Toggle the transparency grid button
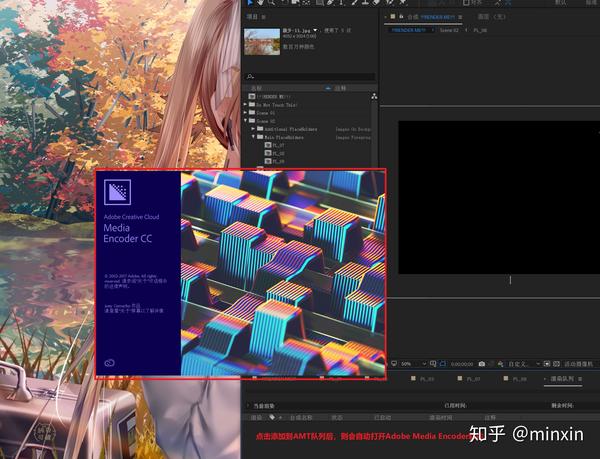Image resolution: width=600 pixels, height=459 pixels. tap(556, 364)
